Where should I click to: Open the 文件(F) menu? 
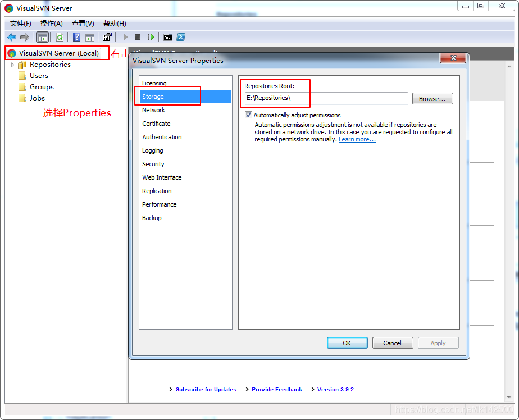click(x=21, y=24)
